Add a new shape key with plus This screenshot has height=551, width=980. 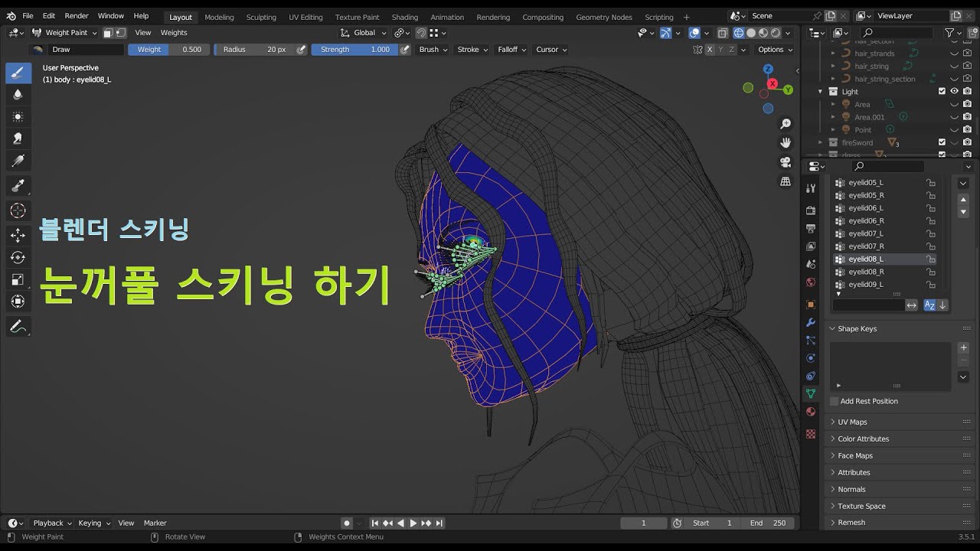pos(963,347)
